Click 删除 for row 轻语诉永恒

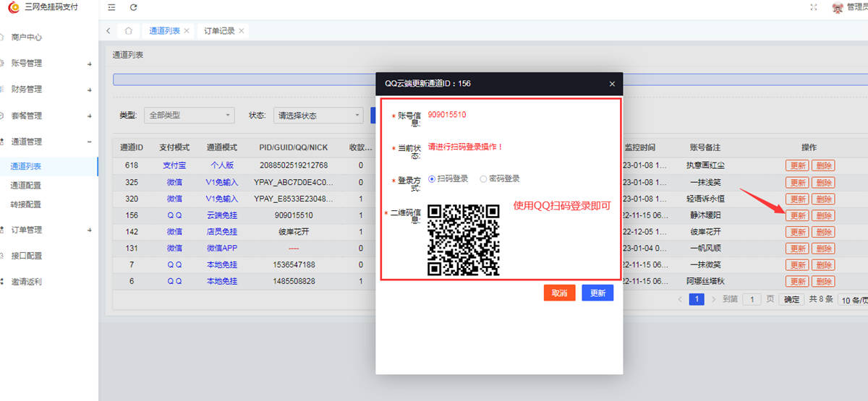(x=823, y=199)
